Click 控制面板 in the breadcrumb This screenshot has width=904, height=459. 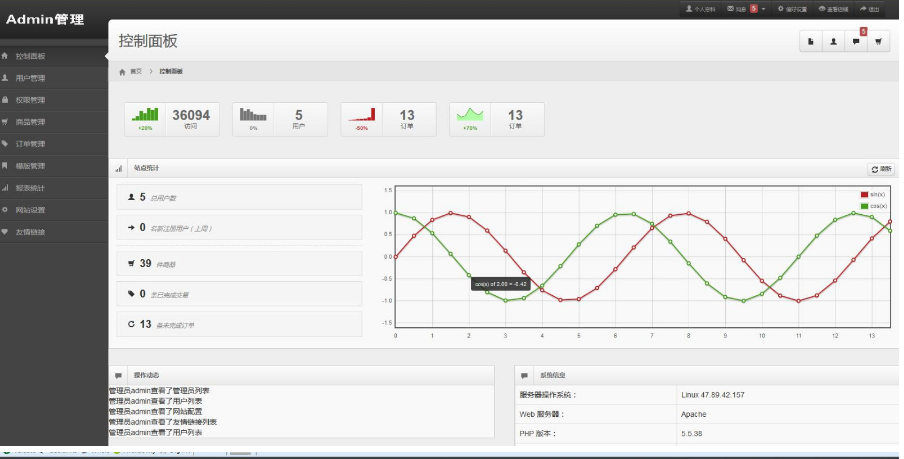pos(171,72)
